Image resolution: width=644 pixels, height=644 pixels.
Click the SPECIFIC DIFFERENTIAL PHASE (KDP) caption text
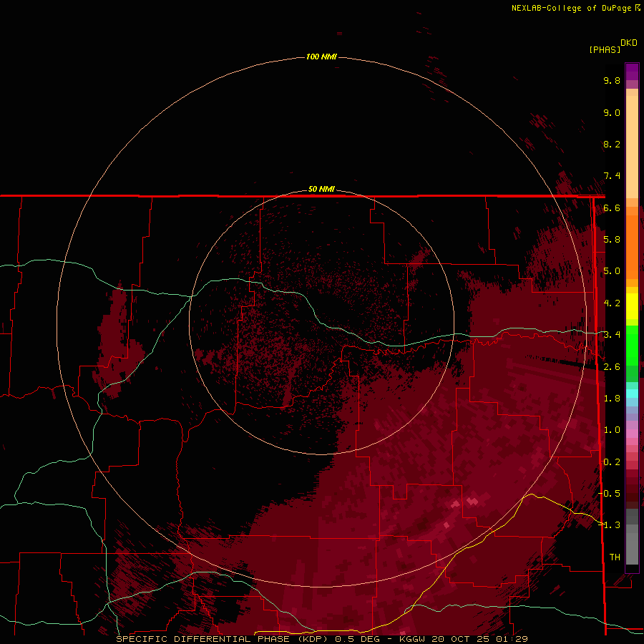tap(222, 639)
